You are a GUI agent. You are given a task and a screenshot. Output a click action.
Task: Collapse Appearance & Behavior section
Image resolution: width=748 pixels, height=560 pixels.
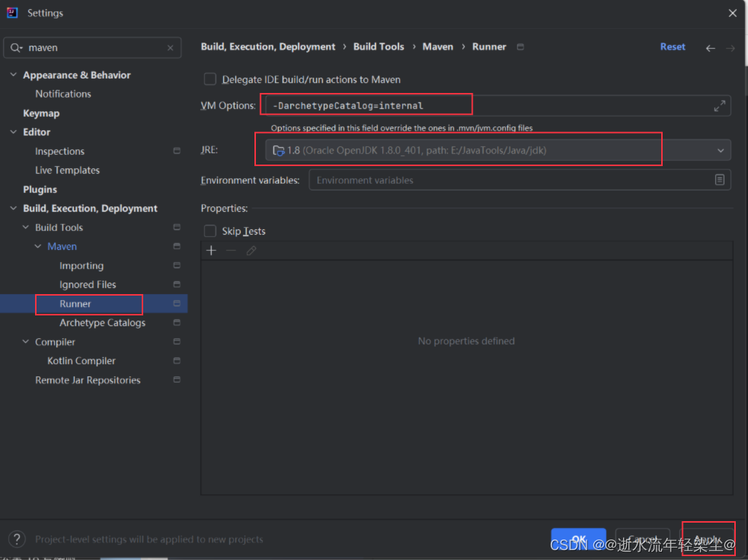tap(14, 75)
